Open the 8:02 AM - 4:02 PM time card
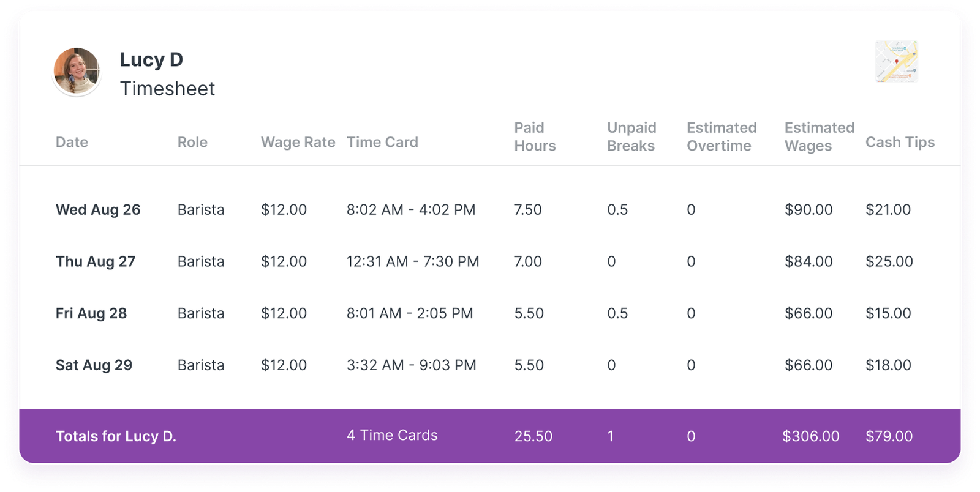Viewport: 980px width, 492px height. [x=411, y=209]
